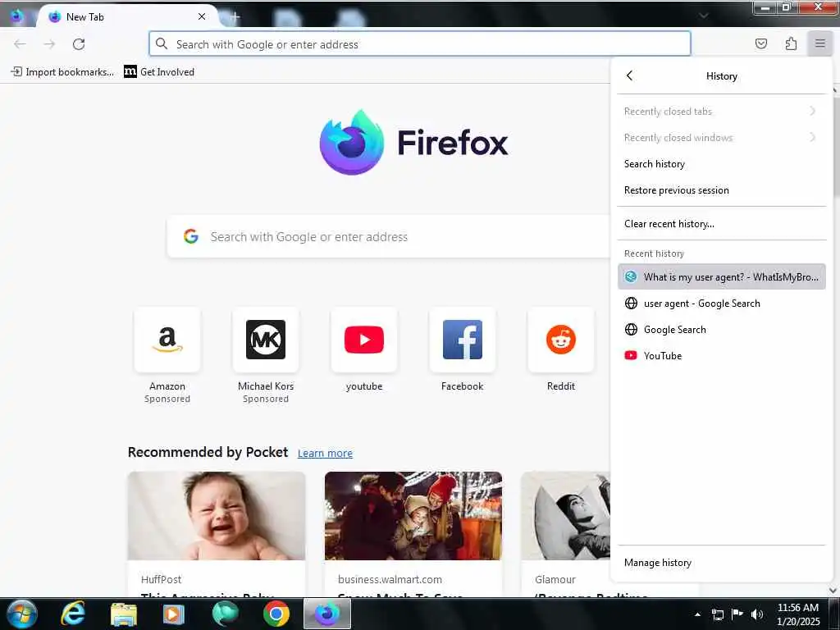Click the network tray icon
This screenshot has height=630, width=840.
click(717, 614)
